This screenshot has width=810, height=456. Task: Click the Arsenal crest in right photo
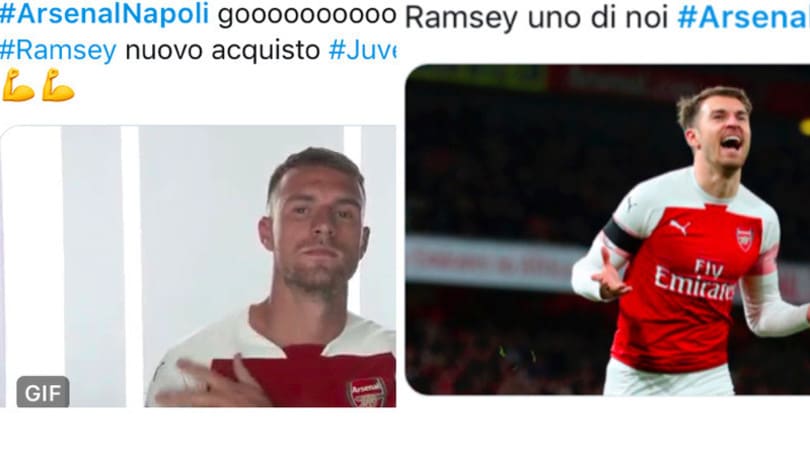(x=744, y=239)
